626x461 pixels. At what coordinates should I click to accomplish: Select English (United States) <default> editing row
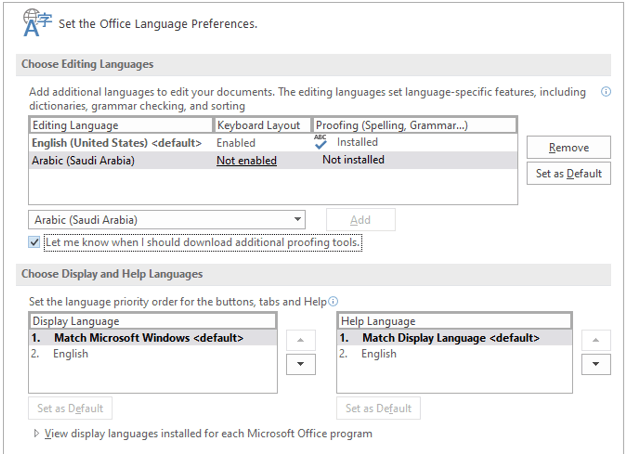click(273, 142)
